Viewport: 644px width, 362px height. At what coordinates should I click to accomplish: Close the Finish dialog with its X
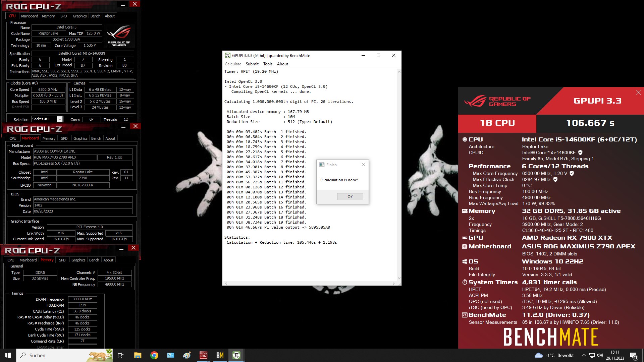[364, 165]
